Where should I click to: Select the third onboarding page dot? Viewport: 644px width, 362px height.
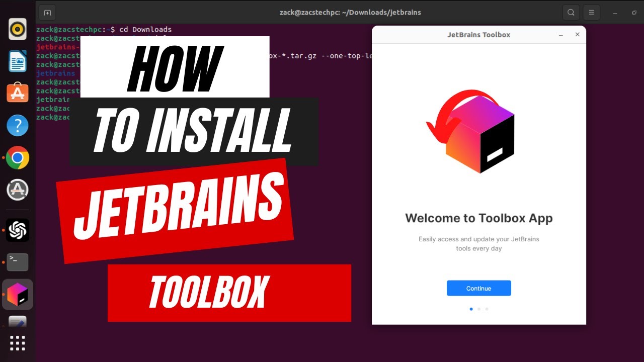point(487,309)
